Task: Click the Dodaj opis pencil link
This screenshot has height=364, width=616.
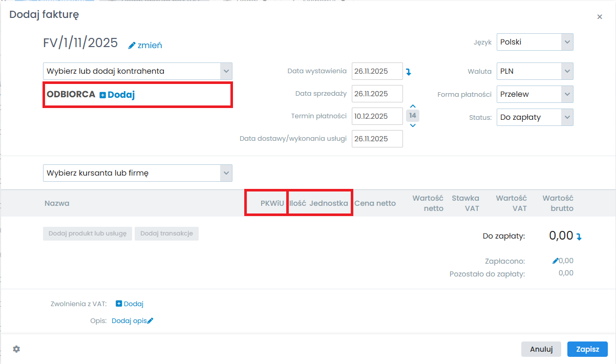Action: (150, 321)
